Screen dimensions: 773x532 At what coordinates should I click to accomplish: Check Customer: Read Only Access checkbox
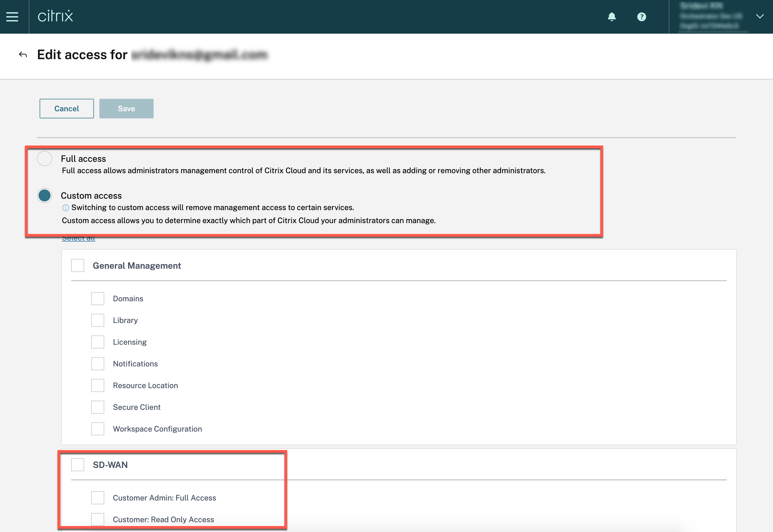coord(98,519)
